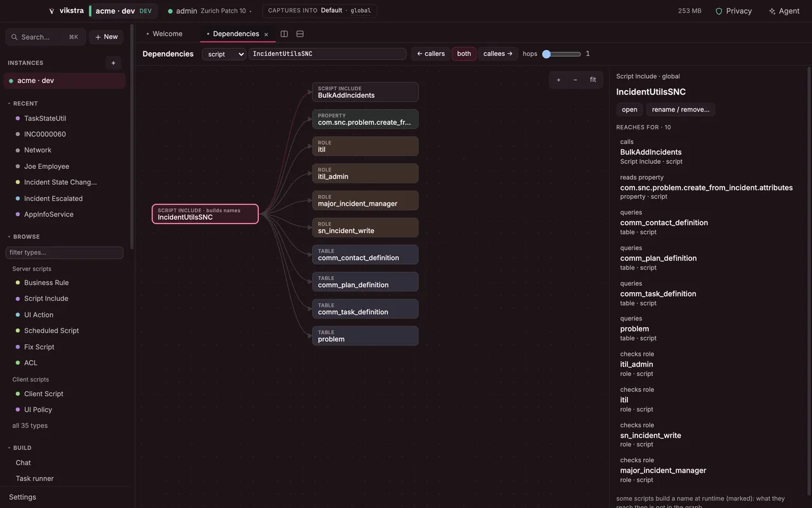This screenshot has width=812, height=508.
Task: Open recent item AppInfoService
Action: tap(49, 214)
